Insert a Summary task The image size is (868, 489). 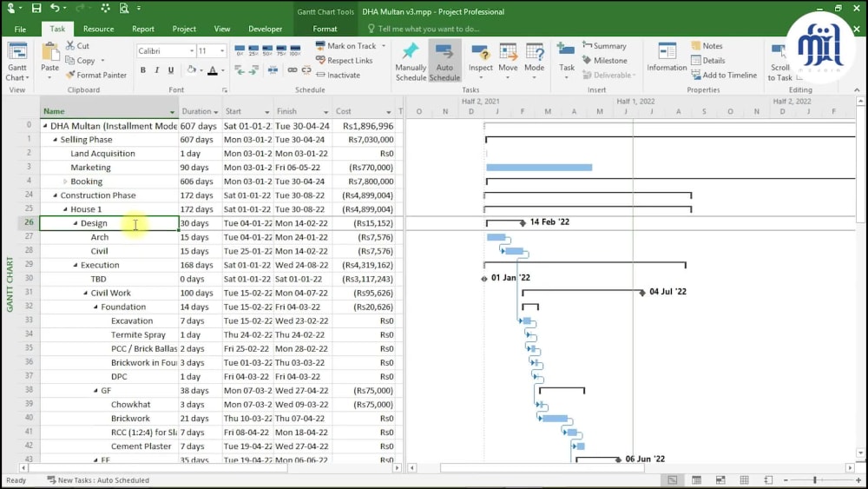click(604, 45)
